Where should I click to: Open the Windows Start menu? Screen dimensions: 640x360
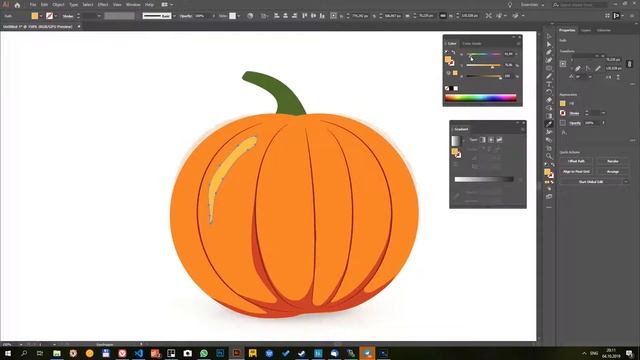8,353
